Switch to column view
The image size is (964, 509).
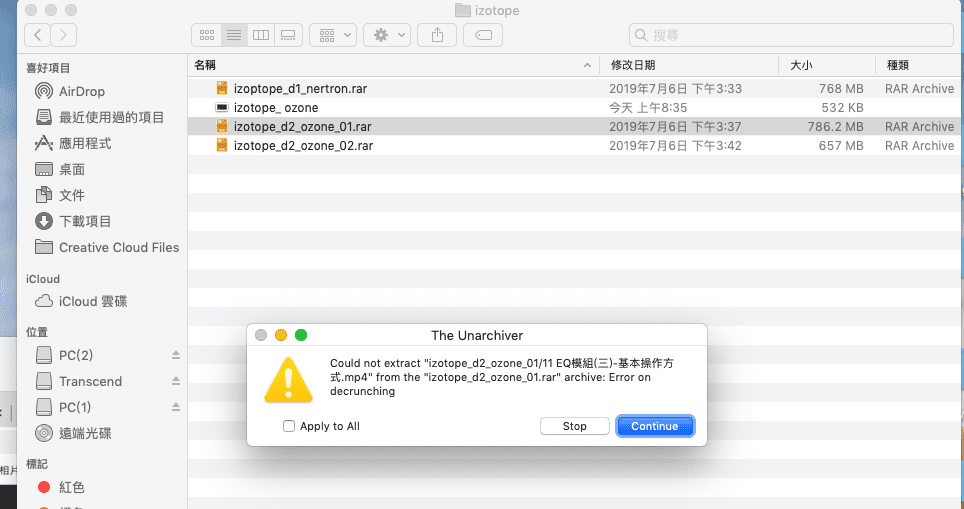point(261,35)
